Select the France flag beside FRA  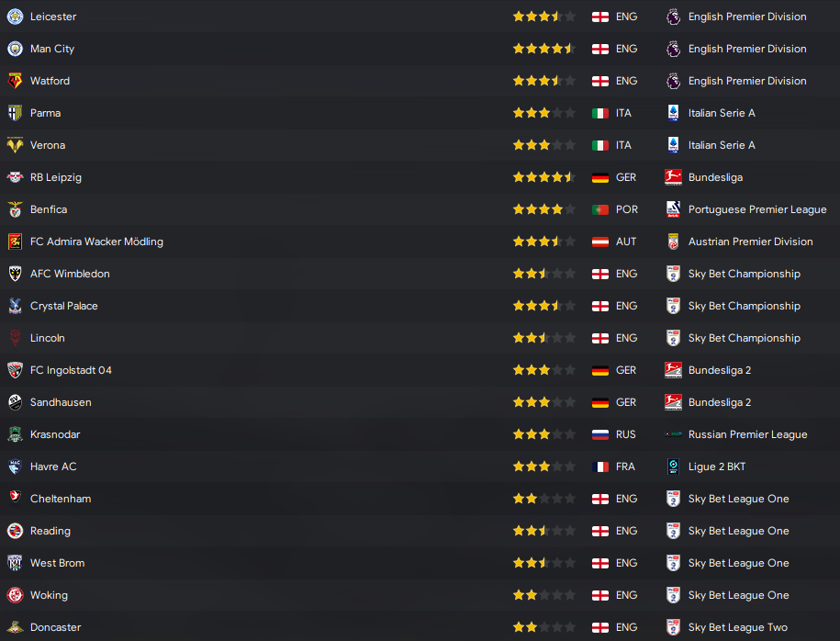tap(600, 467)
